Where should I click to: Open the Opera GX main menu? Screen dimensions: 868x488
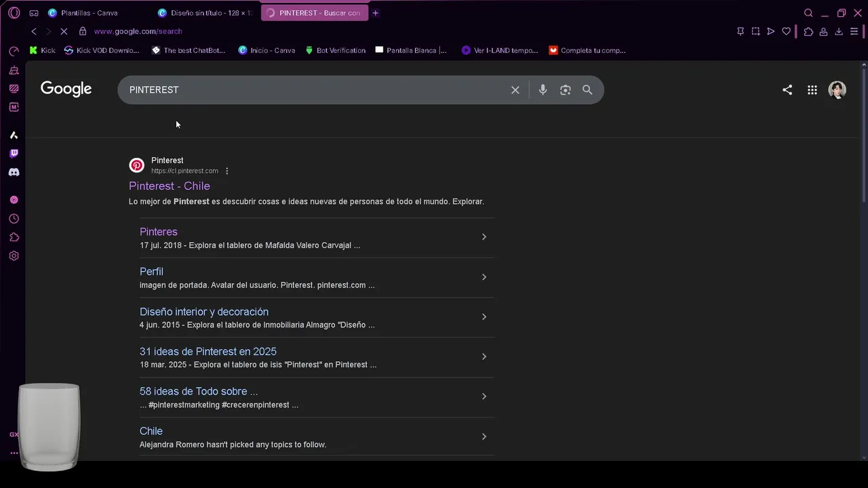point(14,13)
